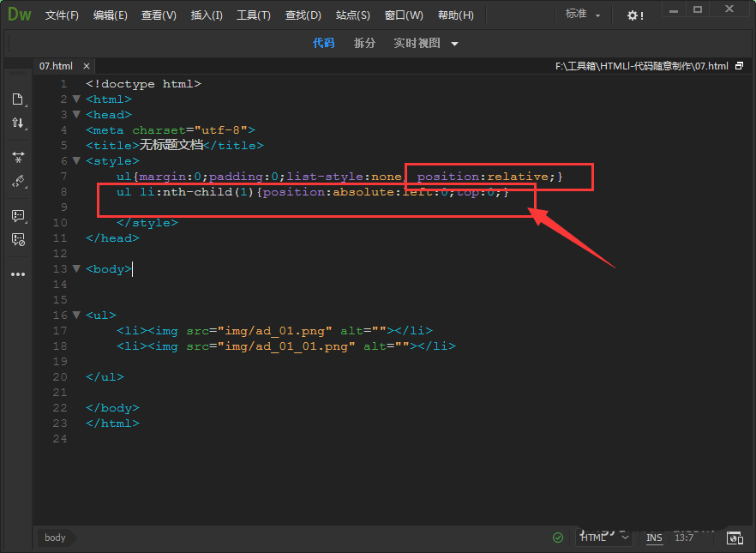Open the 插入(I) menu
This screenshot has width=756, height=553.
(x=207, y=15)
